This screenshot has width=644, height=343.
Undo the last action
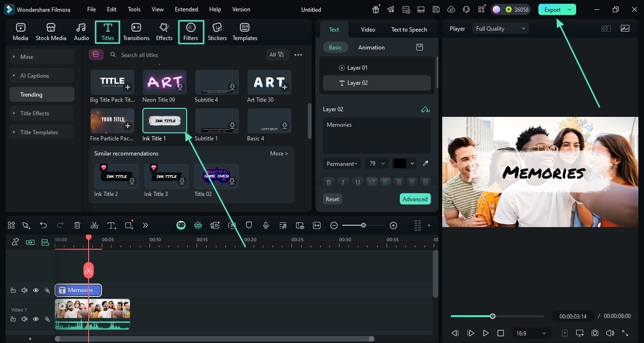[44, 225]
